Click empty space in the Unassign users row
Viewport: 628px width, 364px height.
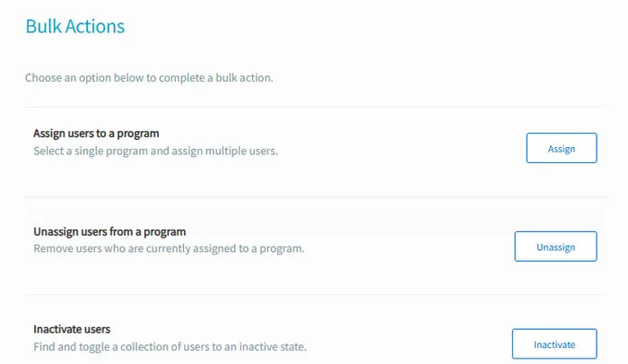coord(413,240)
